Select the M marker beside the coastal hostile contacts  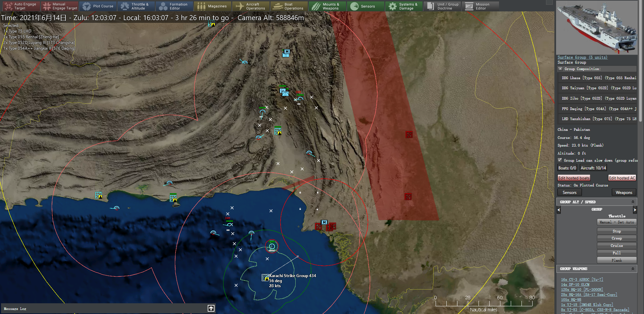click(324, 222)
